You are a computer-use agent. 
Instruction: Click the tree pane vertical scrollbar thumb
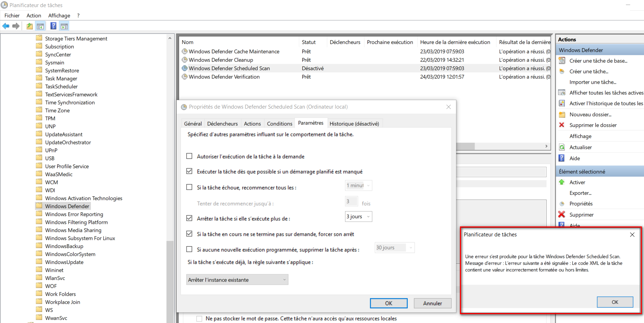click(x=170, y=282)
